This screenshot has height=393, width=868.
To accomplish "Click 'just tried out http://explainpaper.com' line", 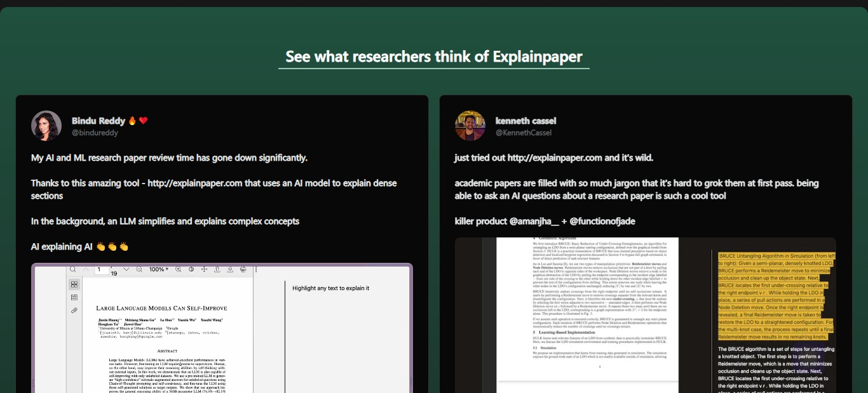I will coord(554,157).
